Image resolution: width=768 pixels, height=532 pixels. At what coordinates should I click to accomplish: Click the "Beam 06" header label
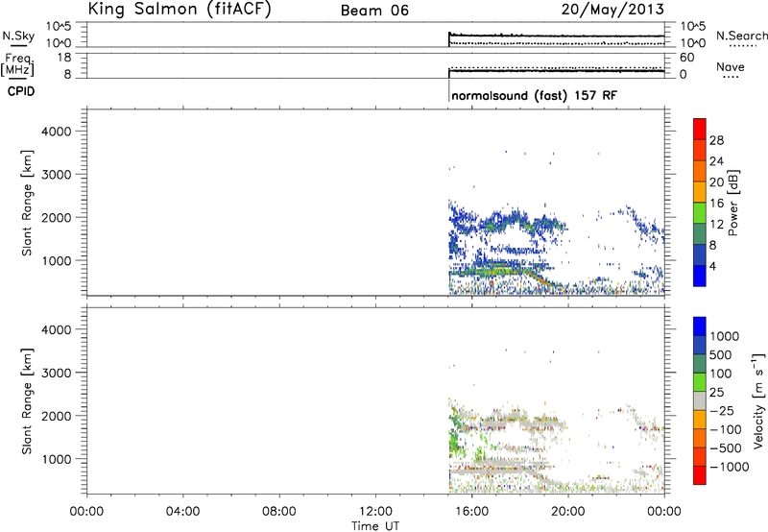tap(374, 11)
